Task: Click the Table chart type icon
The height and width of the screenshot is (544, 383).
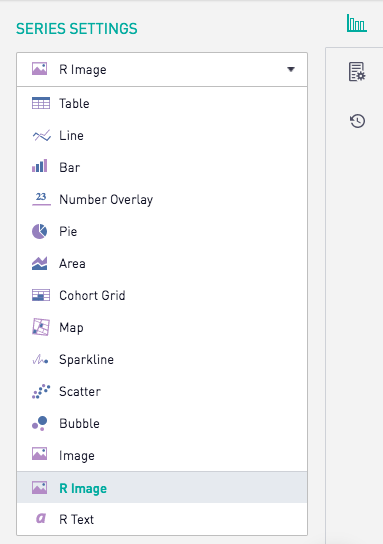Action: [41, 103]
